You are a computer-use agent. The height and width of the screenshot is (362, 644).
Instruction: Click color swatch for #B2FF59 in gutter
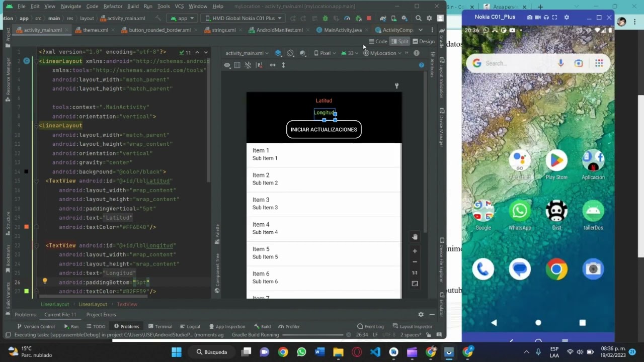[26, 291]
